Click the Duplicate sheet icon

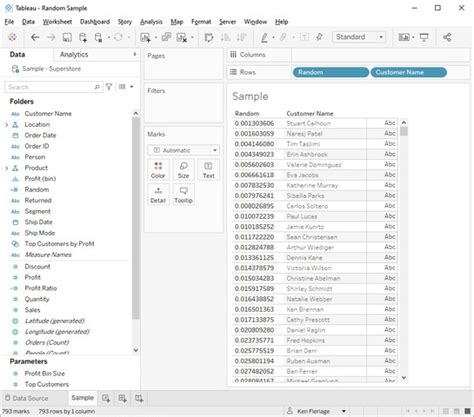point(166,37)
